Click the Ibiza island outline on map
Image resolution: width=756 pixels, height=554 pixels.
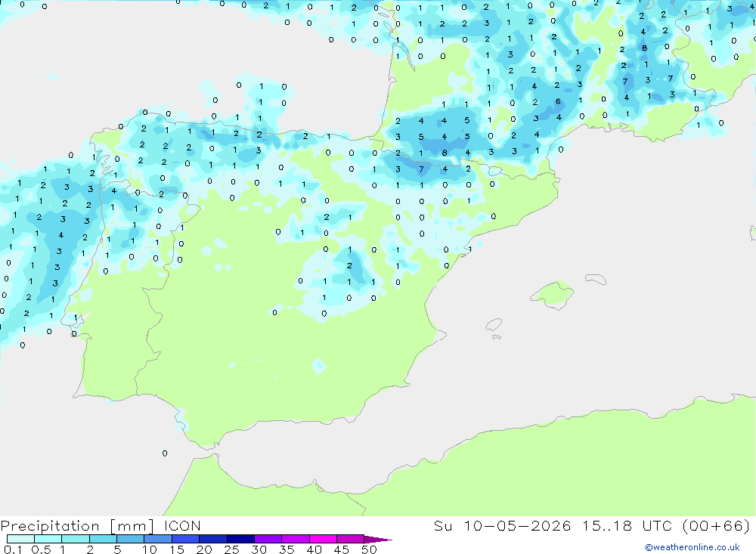[x=494, y=325]
